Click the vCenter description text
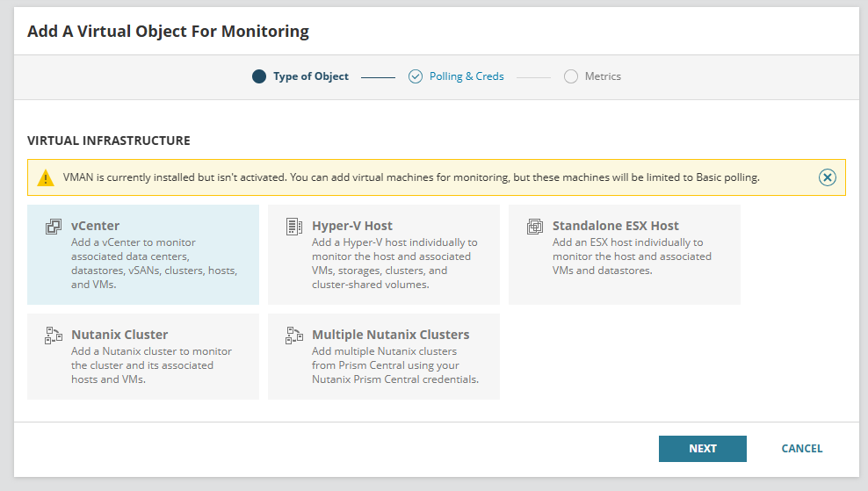The height and width of the screenshot is (491, 868). pos(154,264)
